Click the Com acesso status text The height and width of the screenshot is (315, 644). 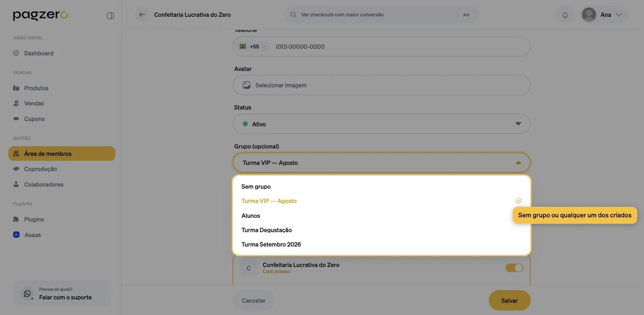276,272
